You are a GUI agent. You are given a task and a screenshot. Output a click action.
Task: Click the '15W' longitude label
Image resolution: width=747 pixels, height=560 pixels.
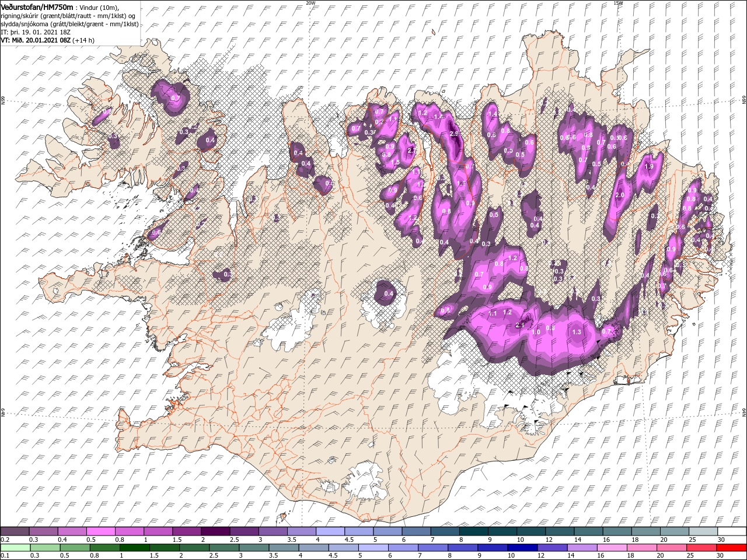(618, 3)
